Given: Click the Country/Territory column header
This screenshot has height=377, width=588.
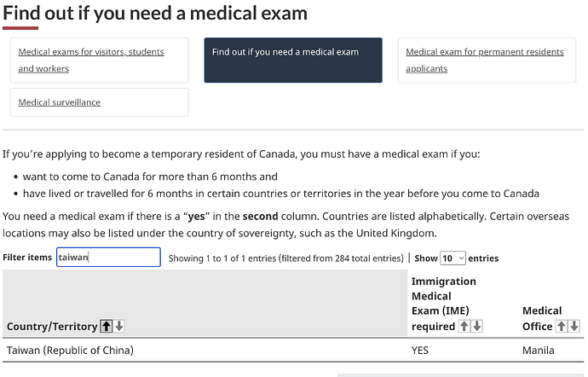Looking at the screenshot, I should (52, 327).
